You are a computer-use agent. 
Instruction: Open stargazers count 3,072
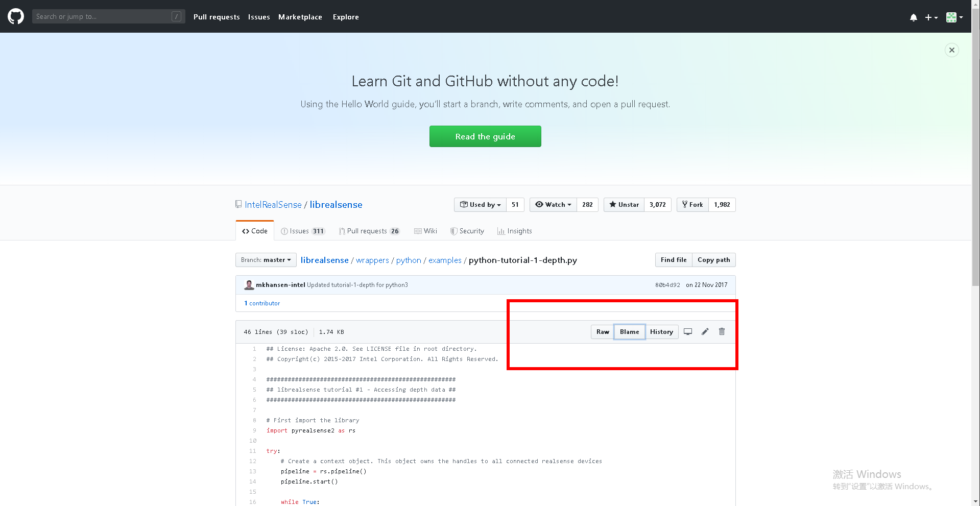658,205
